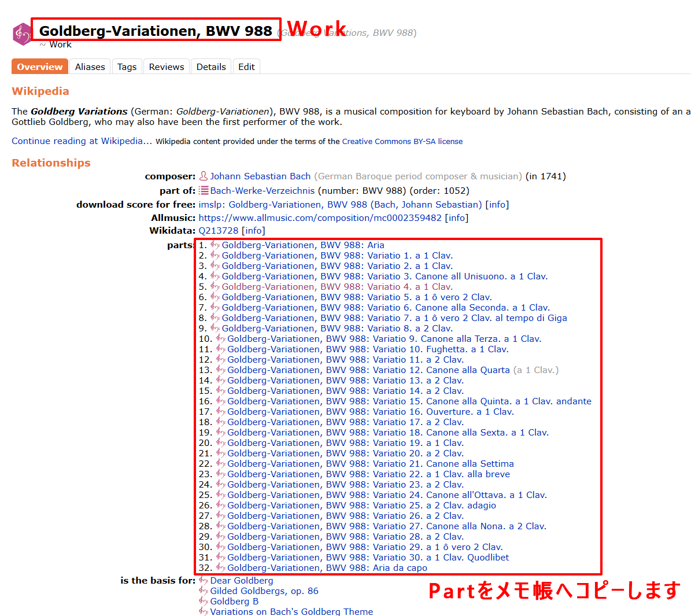Click the work icon beside Variatio 5
This screenshot has width=691, height=616.
215,297
